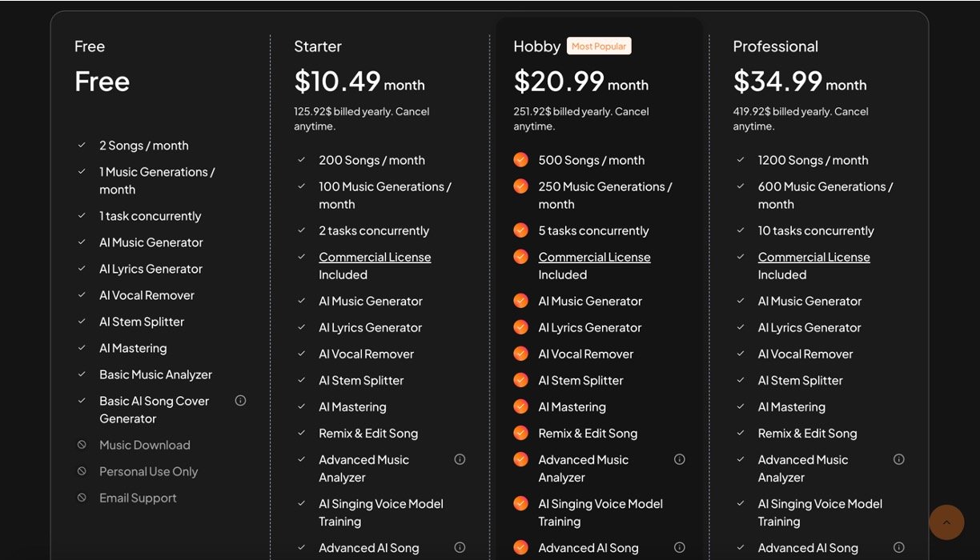Click the blocked icon next to Email Support

(x=82, y=498)
